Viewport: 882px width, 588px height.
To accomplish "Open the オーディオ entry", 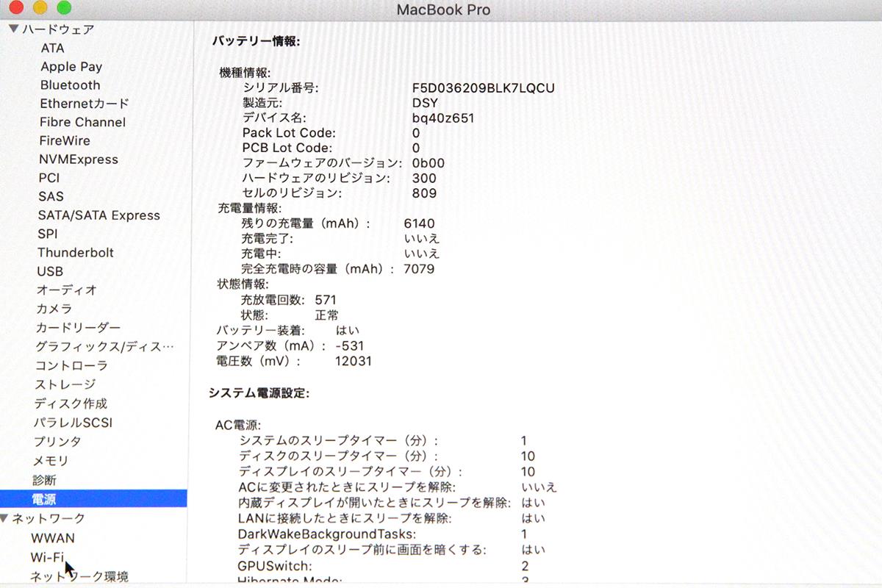I will click(x=67, y=290).
